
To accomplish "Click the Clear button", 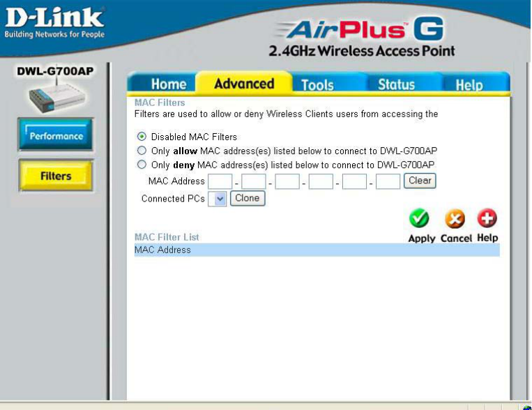I will pos(420,181).
